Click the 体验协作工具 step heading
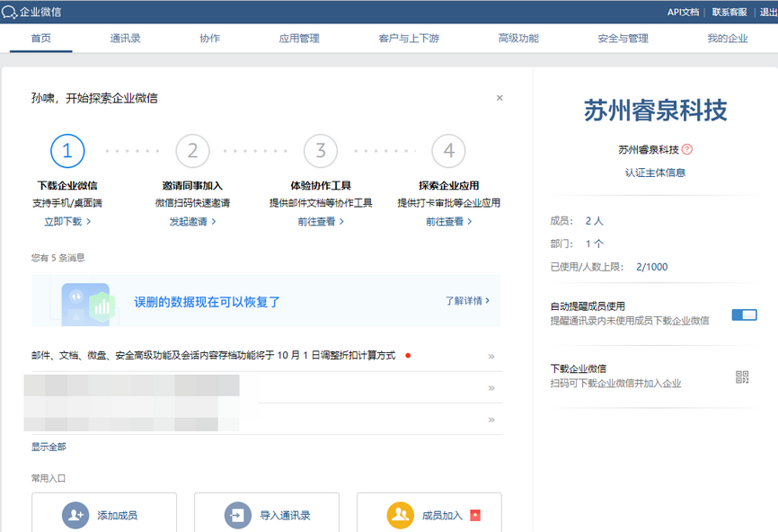 (x=321, y=186)
